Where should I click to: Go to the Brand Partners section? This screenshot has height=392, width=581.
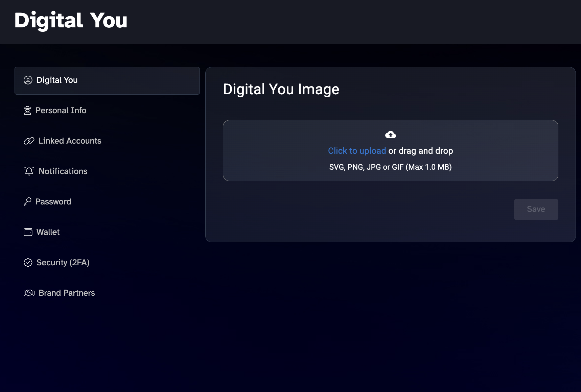[107, 293]
